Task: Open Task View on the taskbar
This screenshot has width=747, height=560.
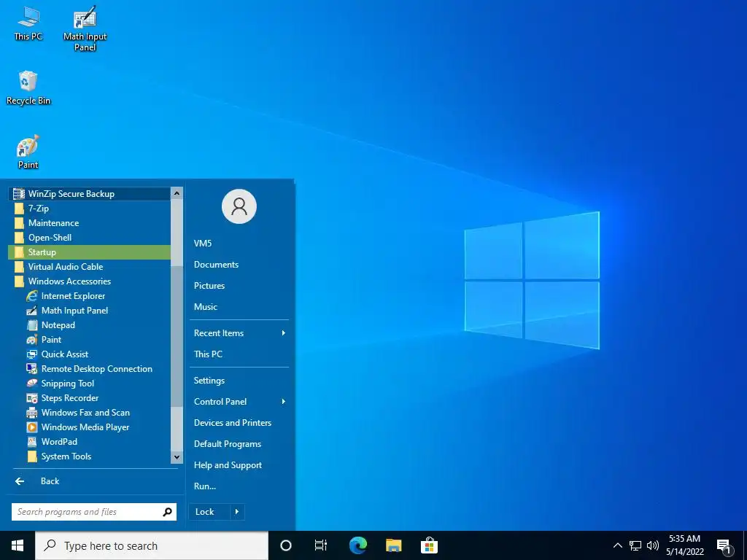Action: pos(321,545)
